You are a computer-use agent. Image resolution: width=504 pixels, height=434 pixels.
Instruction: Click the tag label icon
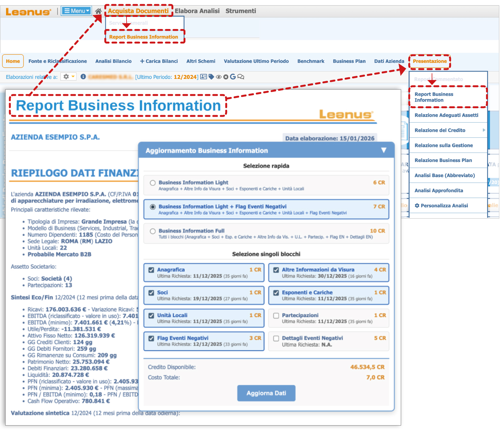(x=211, y=77)
